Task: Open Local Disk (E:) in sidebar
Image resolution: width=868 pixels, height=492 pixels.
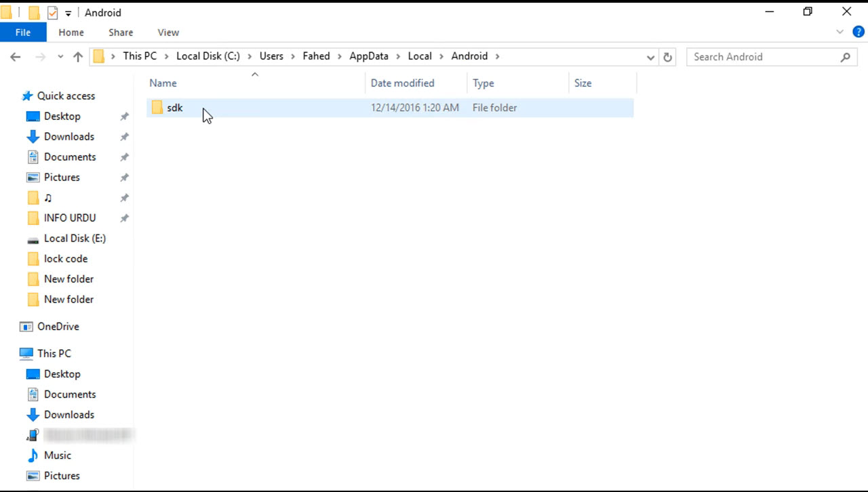Action: point(75,239)
